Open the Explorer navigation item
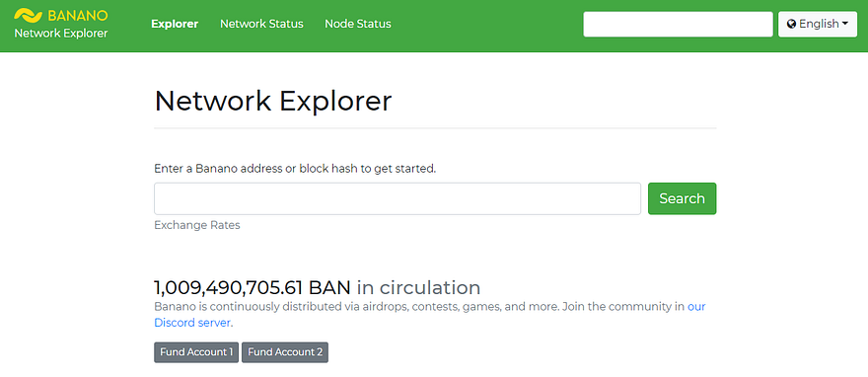Image resolution: width=868 pixels, height=377 pixels. point(175,24)
